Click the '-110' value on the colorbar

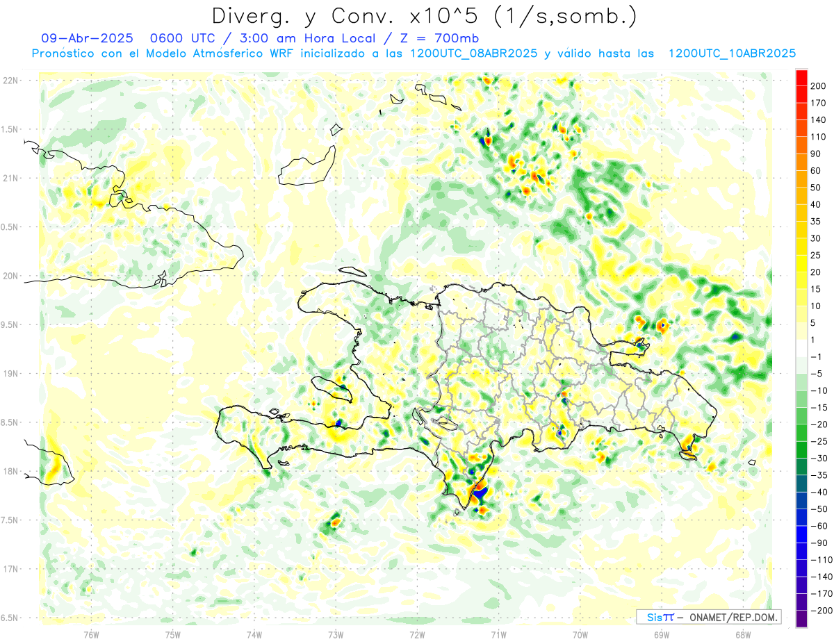coord(821,560)
